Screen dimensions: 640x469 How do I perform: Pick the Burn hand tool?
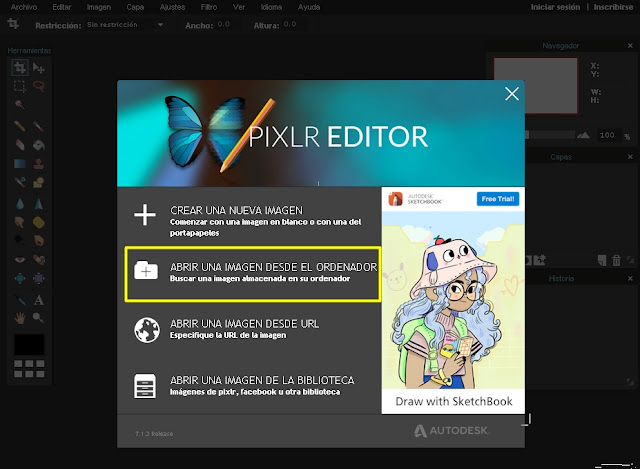[39, 240]
